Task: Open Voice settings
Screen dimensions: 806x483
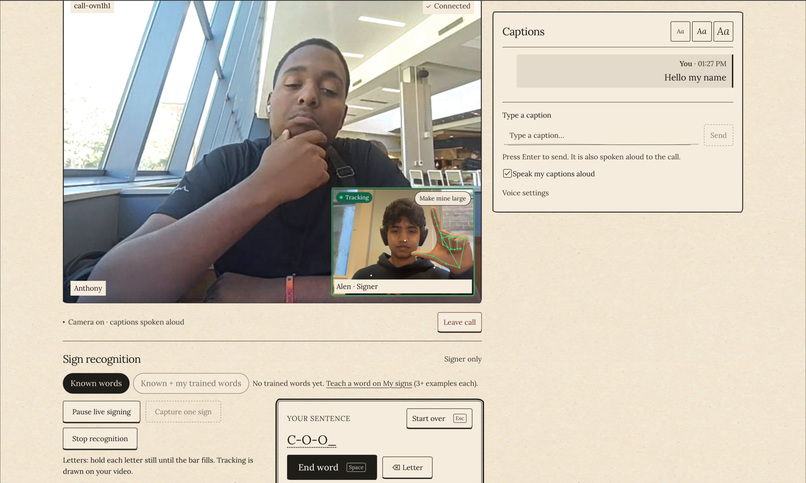Action: coord(525,193)
